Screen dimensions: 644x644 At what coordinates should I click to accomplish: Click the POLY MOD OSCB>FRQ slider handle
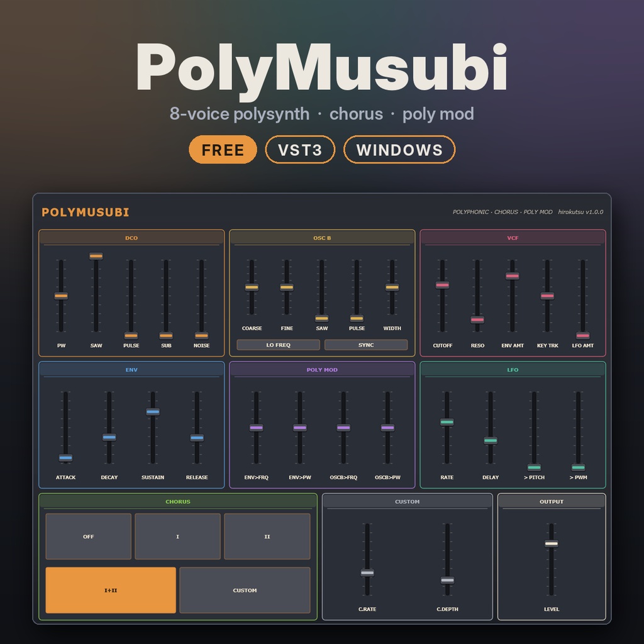[x=343, y=428]
